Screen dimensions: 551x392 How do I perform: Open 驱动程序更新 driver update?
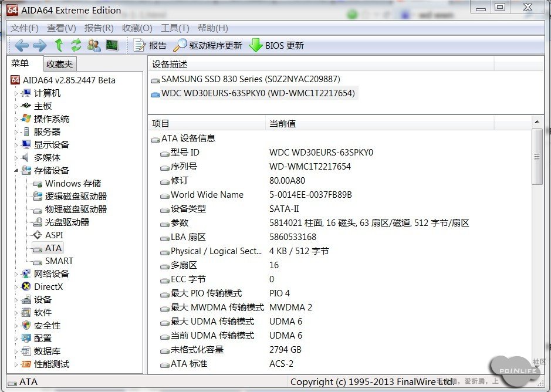pyautogui.click(x=208, y=45)
